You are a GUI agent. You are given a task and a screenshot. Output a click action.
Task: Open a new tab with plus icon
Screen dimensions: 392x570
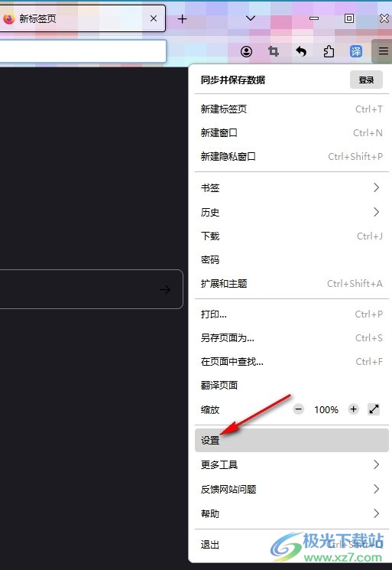(x=182, y=18)
